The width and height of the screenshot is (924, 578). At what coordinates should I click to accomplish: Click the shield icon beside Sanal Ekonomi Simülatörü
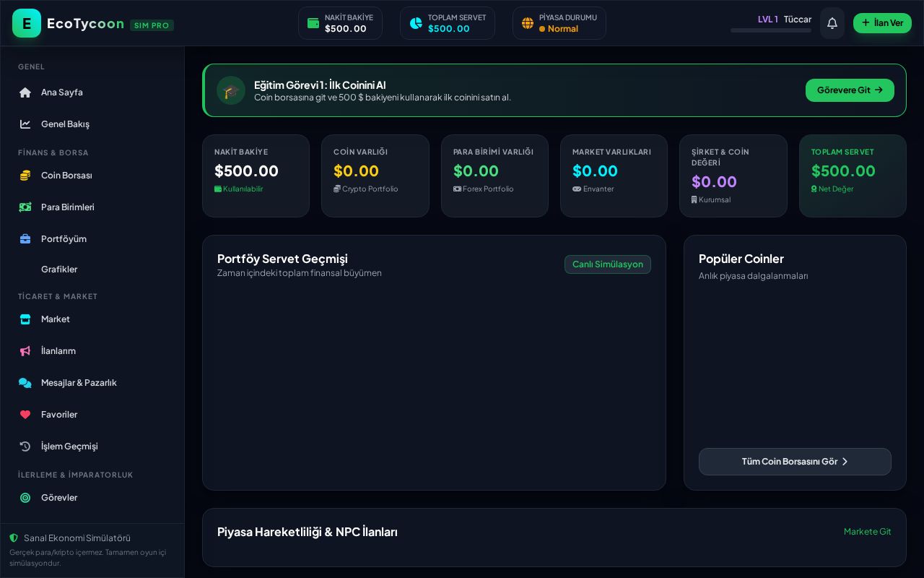[x=14, y=538]
